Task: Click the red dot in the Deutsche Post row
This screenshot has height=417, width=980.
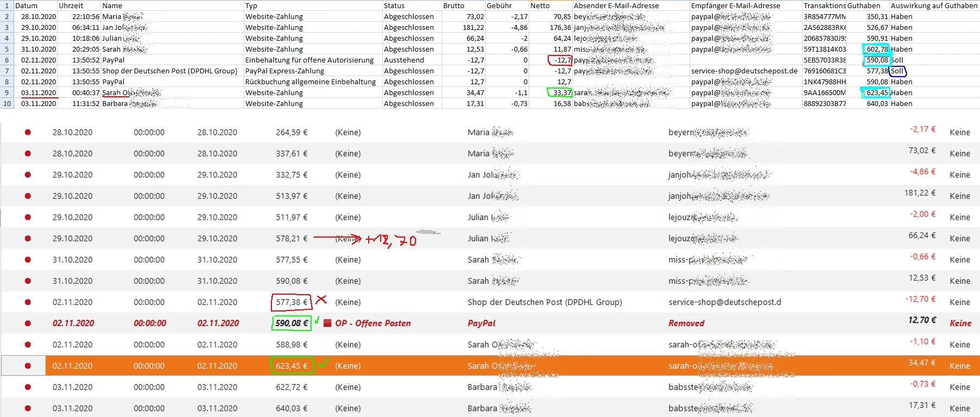Action: pos(28,302)
